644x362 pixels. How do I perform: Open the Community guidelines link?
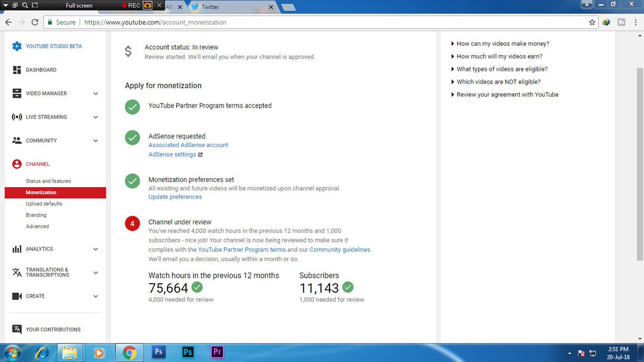(x=340, y=249)
